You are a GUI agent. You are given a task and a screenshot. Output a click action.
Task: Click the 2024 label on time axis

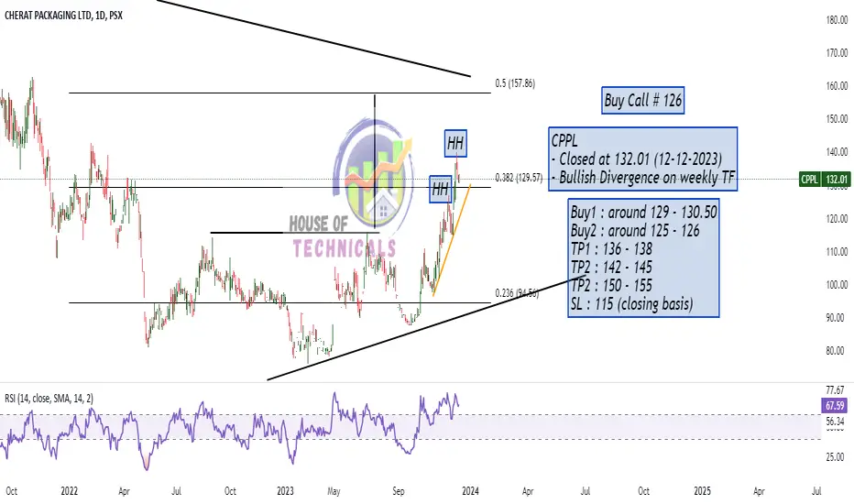click(x=470, y=491)
